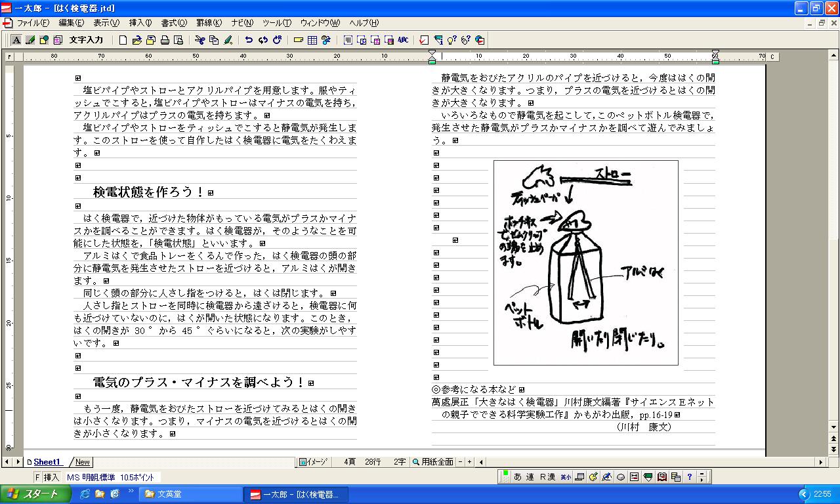Click the author name （川村 康文）
The height and width of the screenshot is (504, 840).
pos(644,427)
